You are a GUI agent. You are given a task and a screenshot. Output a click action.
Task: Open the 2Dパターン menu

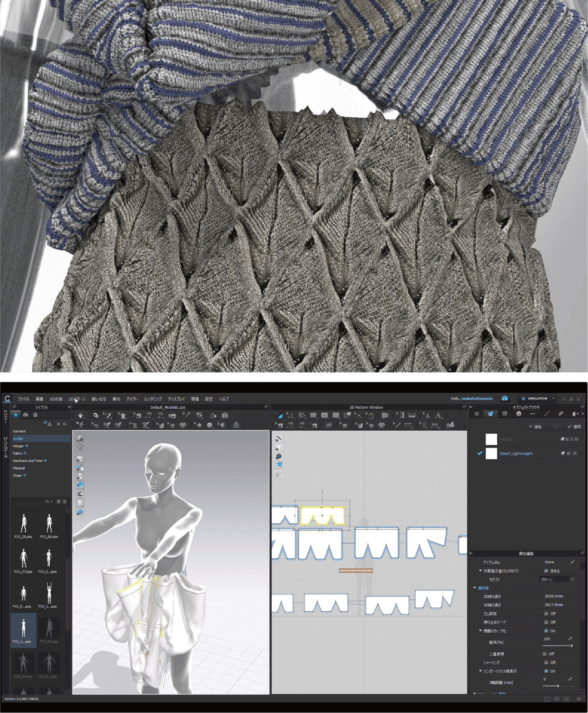pos(77,399)
